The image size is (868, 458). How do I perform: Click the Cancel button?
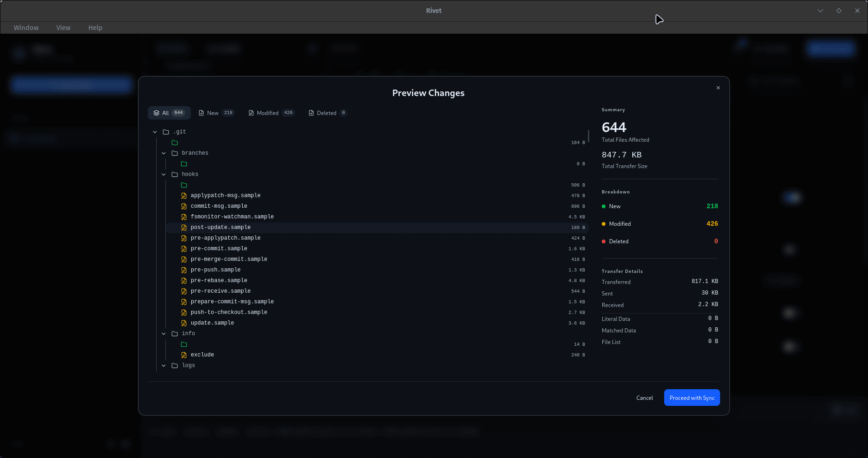644,398
